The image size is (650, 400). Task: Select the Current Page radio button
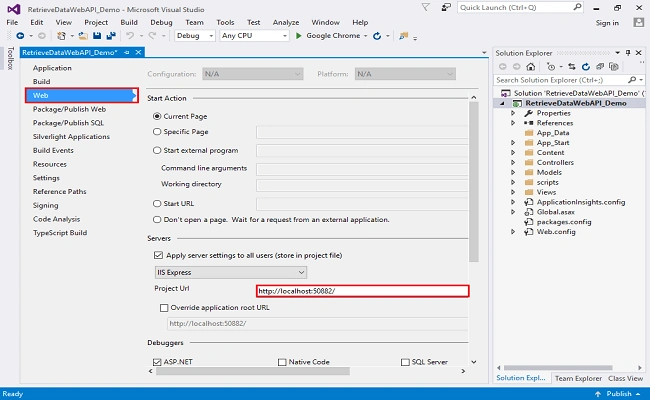(x=157, y=116)
